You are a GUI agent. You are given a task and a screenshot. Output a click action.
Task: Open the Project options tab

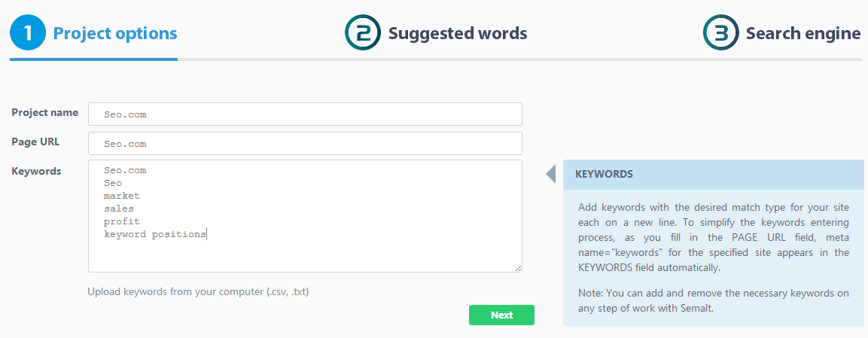point(115,33)
